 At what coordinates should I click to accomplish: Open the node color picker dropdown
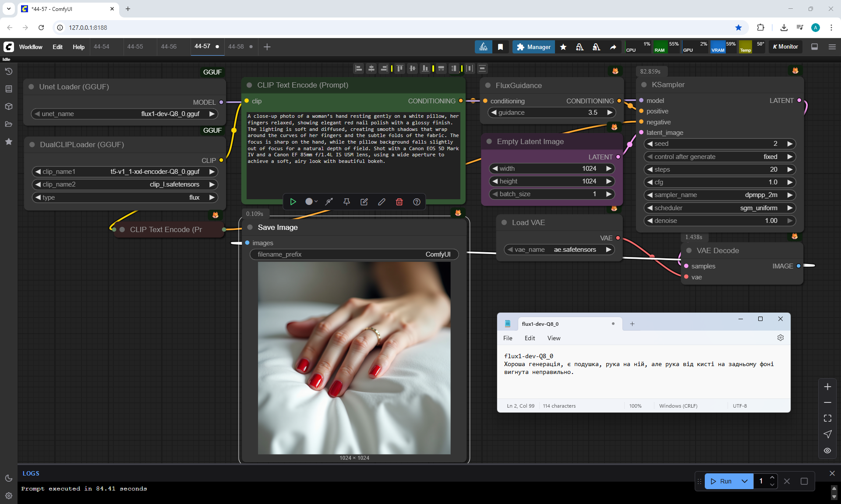[x=311, y=202]
